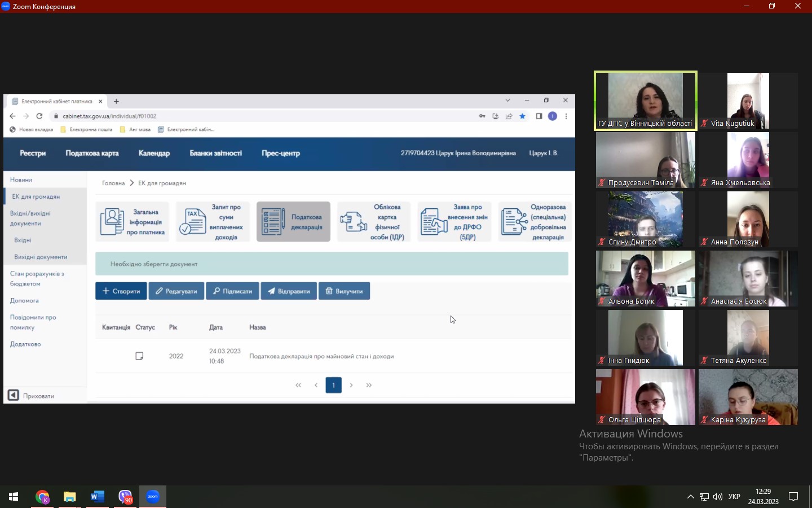Expand the browser tab search chevron
The image size is (812, 508).
click(x=507, y=100)
